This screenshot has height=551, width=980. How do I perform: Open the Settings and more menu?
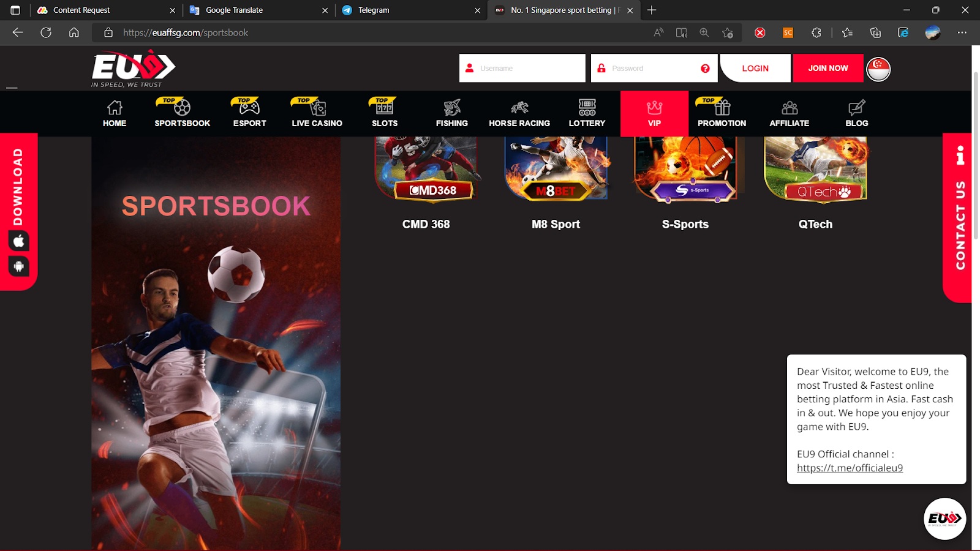click(962, 32)
